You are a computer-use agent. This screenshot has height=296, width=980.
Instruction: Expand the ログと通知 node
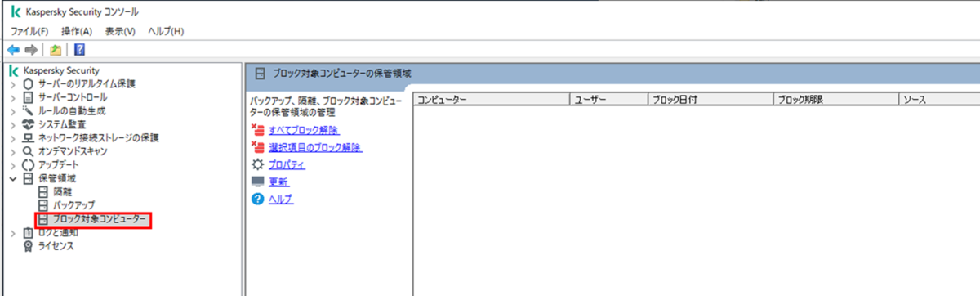(x=12, y=233)
